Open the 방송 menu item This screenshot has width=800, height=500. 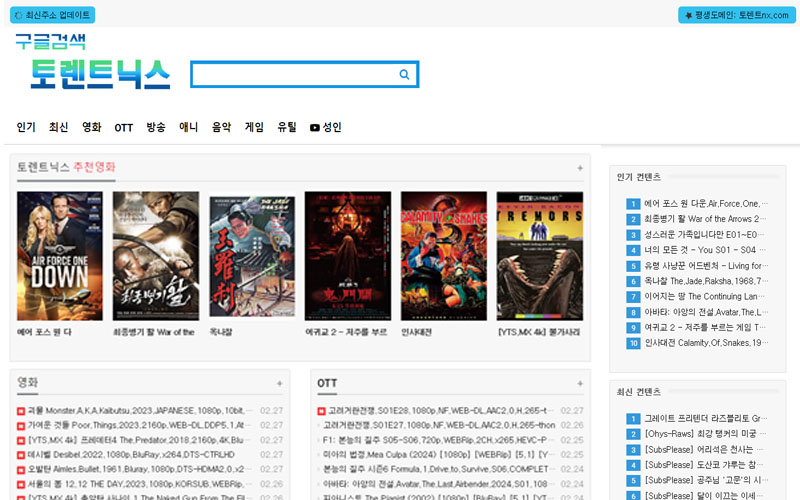pos(156,127)
